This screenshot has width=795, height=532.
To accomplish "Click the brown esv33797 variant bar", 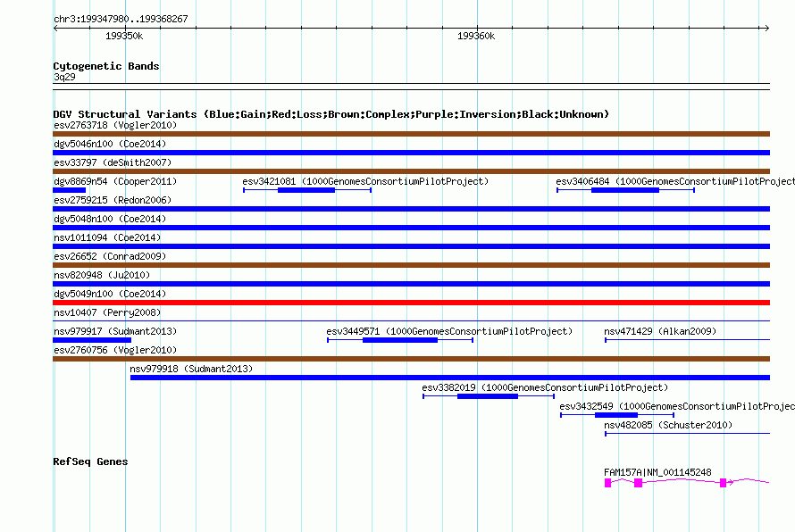I will click(411, 171).
